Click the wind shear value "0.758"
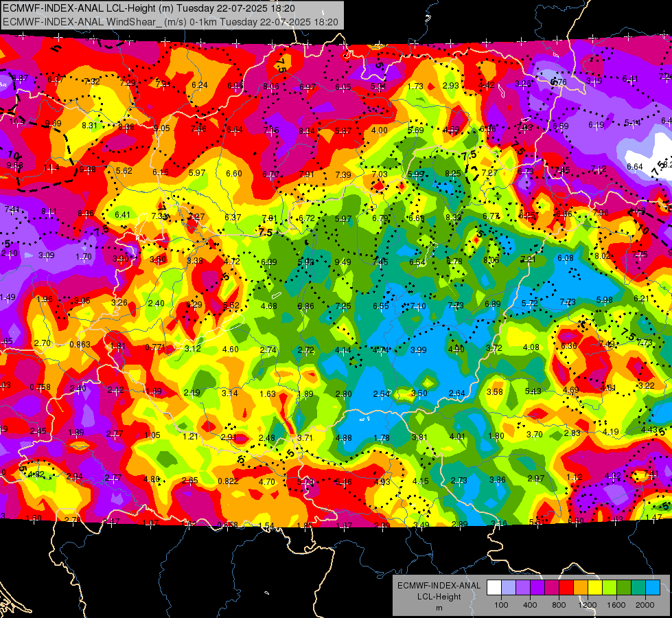 tap(40, 387)
